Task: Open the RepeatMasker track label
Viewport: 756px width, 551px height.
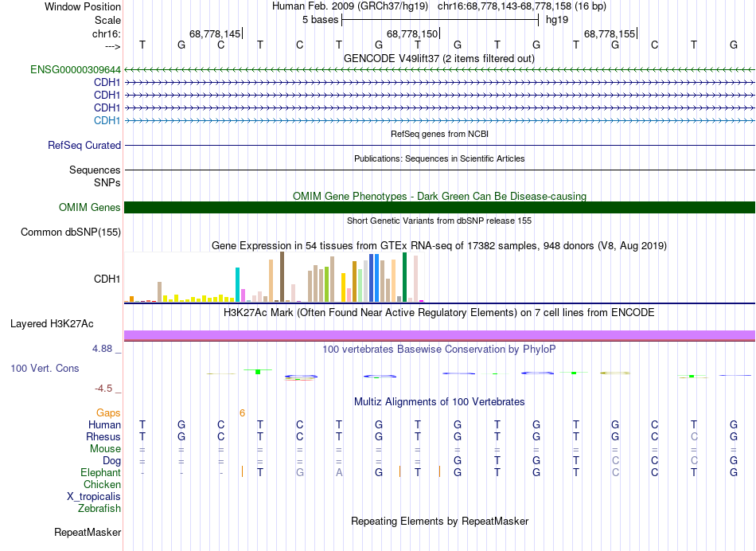Action: 88,532
